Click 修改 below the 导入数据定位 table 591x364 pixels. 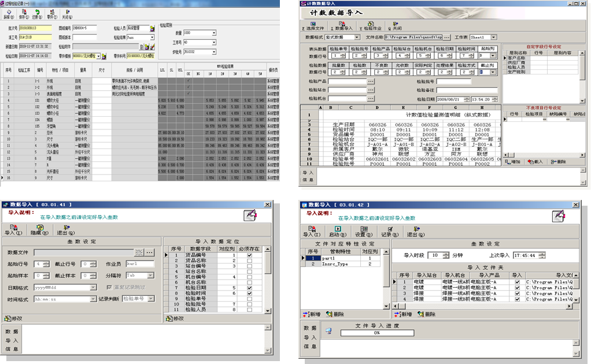(175, 318)
